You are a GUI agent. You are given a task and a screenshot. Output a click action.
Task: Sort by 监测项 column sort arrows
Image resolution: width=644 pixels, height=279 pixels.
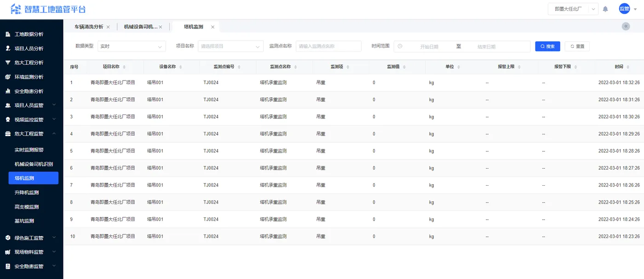[347, 67]
